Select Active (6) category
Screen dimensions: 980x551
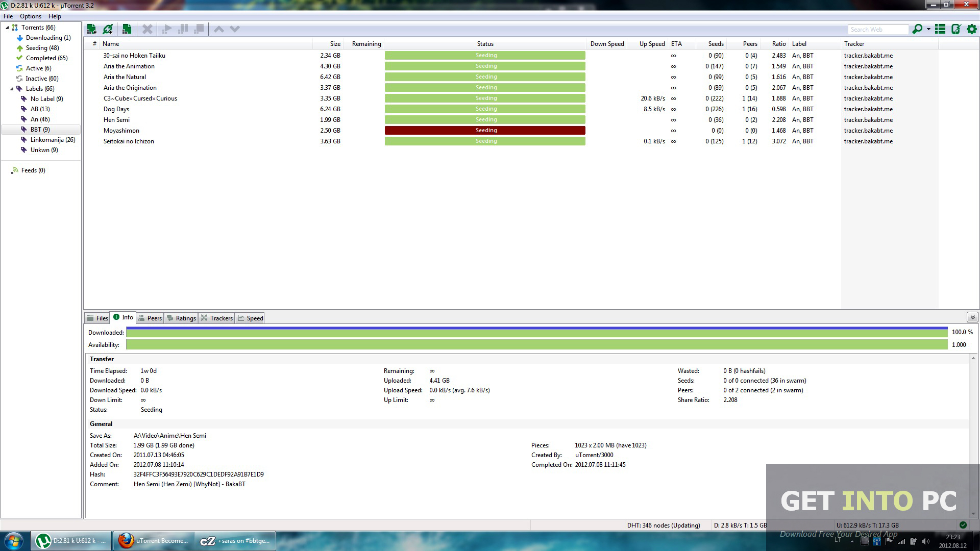point(38,68)
